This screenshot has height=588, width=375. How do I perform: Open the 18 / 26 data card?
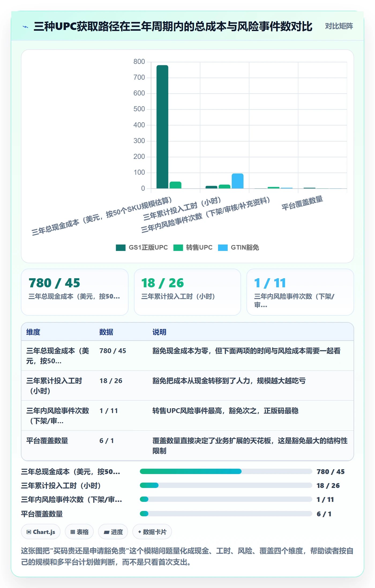(x=187, y=292)
